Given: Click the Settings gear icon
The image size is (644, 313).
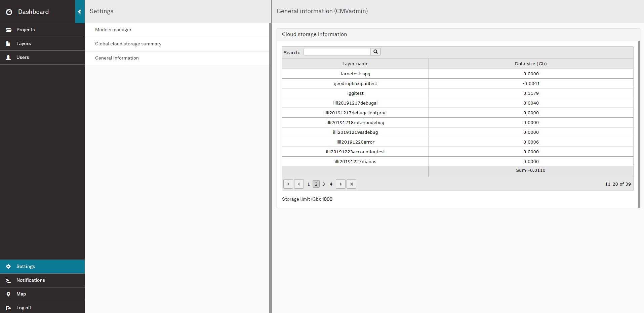Looking at the screenshot, I should 8,267.
